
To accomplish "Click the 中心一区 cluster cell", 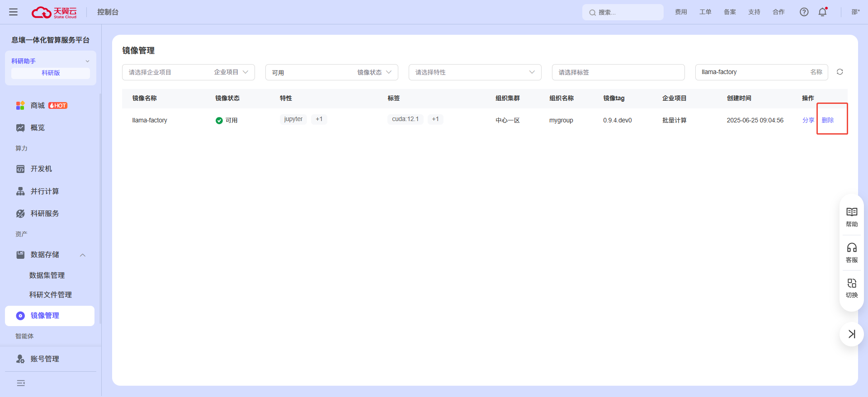I will [508, 120].
